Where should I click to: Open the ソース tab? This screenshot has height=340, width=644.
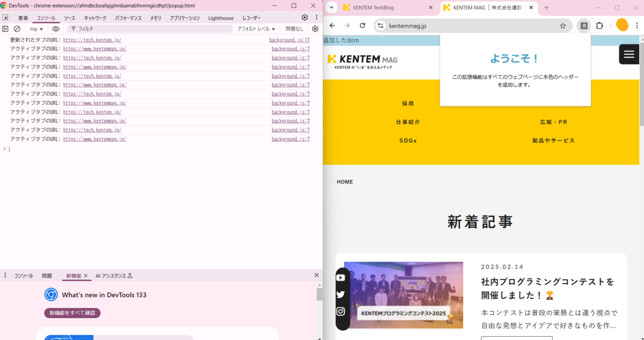tap(70, 18)
